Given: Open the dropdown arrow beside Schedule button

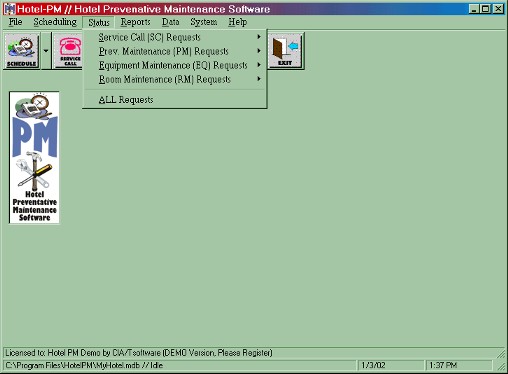Looking at the screenshot, I should point(46,51).
